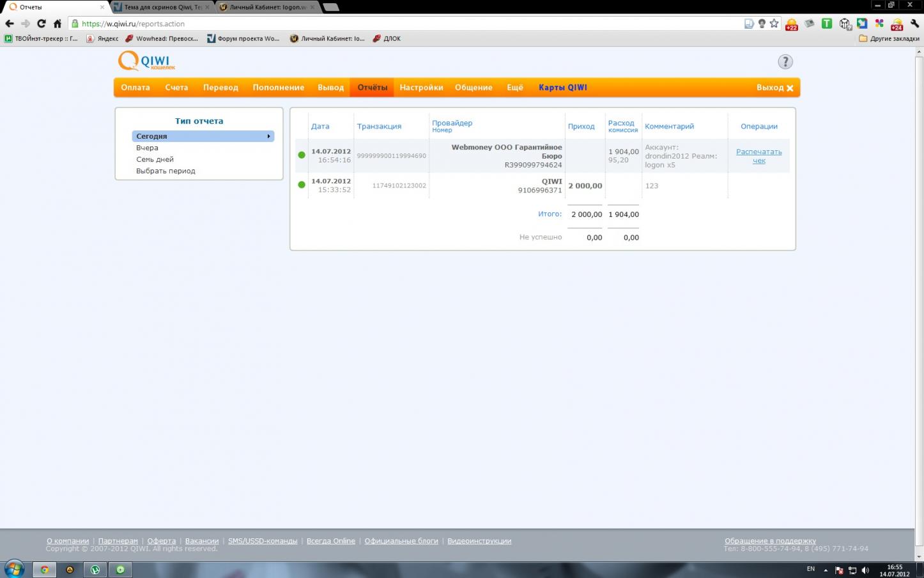Bookmark page with the star icon
This screenshot has height=578, width=924.
774,24
